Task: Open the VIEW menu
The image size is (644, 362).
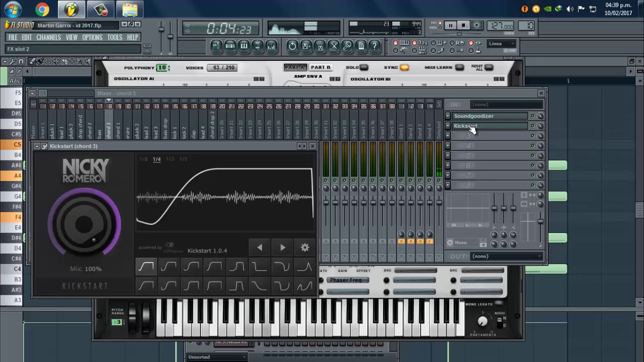Action: click(71, 37)
